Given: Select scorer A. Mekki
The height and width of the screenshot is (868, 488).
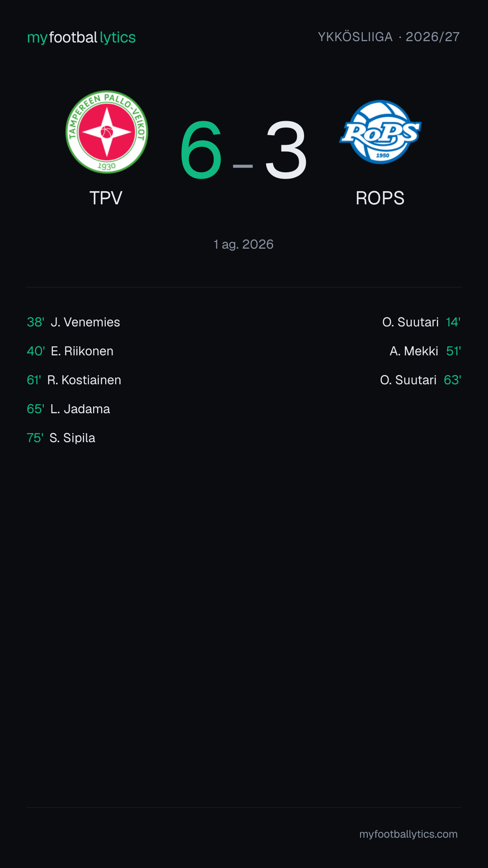Looking at the screenshot, I should pyautogui.click(x=414, y=351).
